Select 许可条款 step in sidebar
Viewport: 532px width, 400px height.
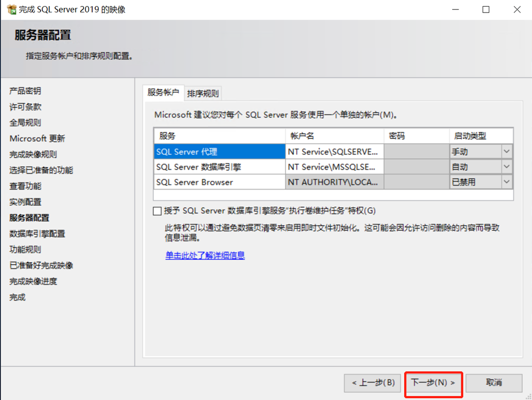tap(26, 107)
